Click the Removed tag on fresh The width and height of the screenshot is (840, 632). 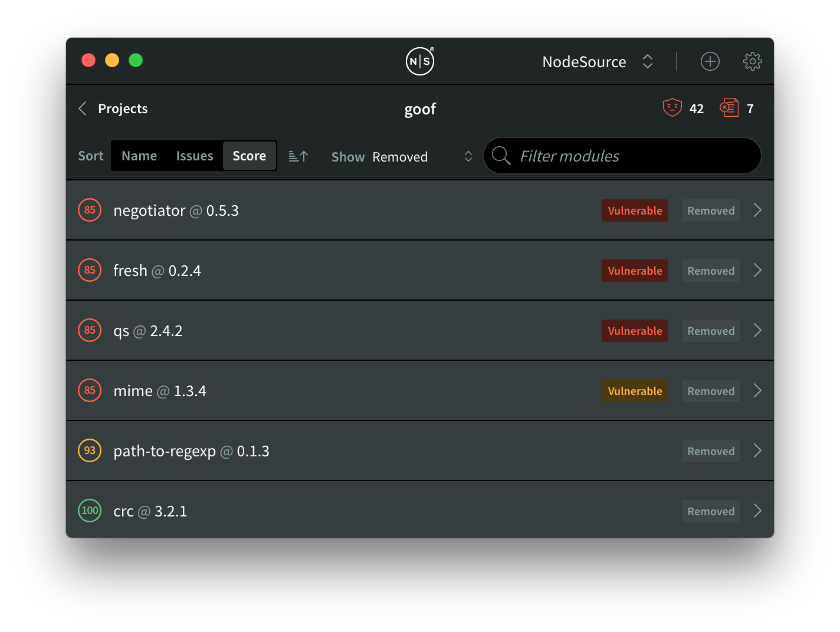(x=711, y=271)
